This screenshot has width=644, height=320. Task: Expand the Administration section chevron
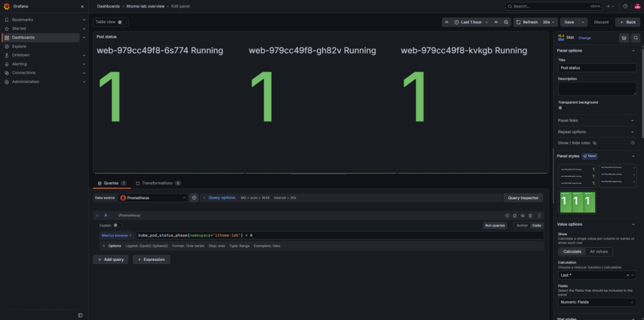pos(84,82)
